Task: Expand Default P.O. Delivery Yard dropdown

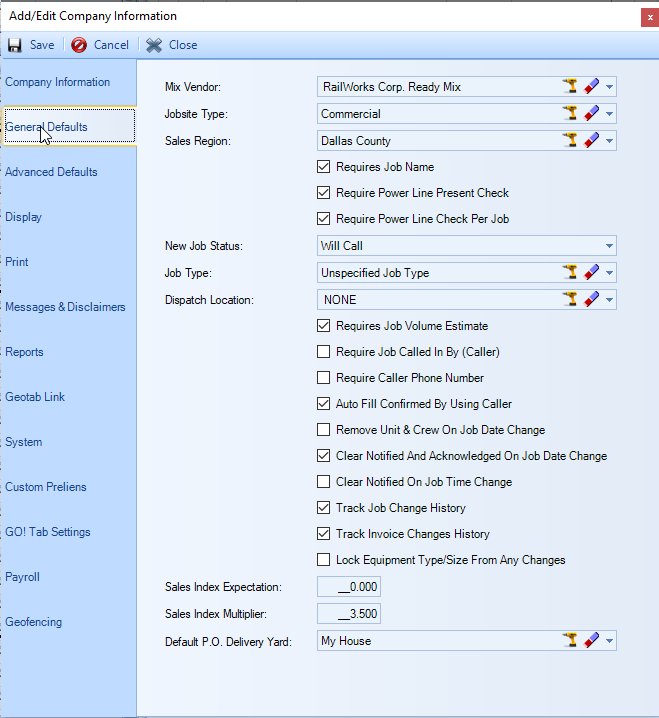Action: tap(608, 640)
